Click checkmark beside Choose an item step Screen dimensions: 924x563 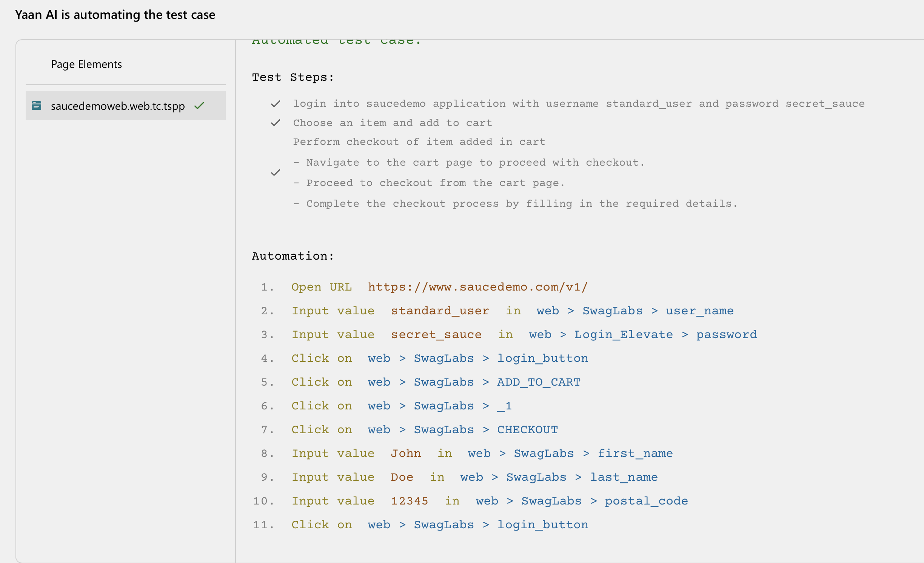point(276,123)
